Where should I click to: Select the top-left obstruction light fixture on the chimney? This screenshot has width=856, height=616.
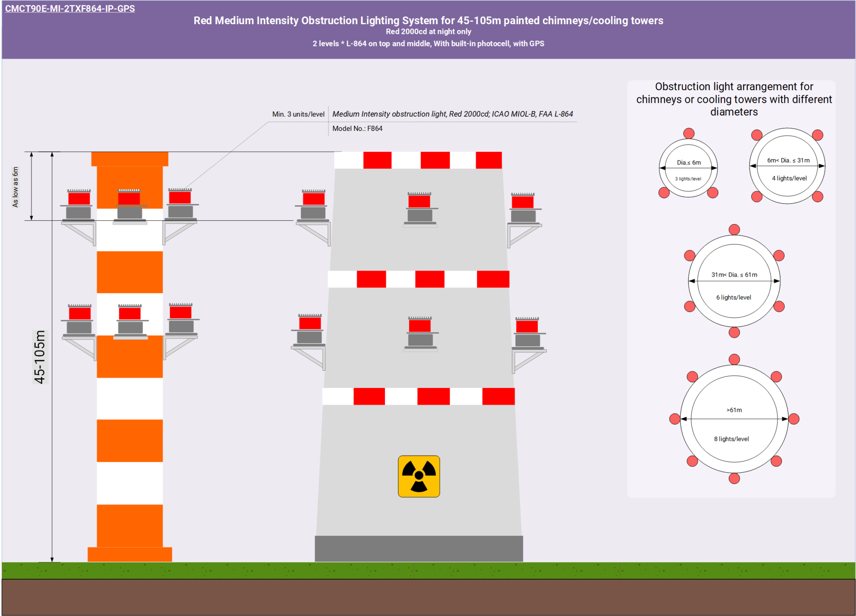(79, 205)
